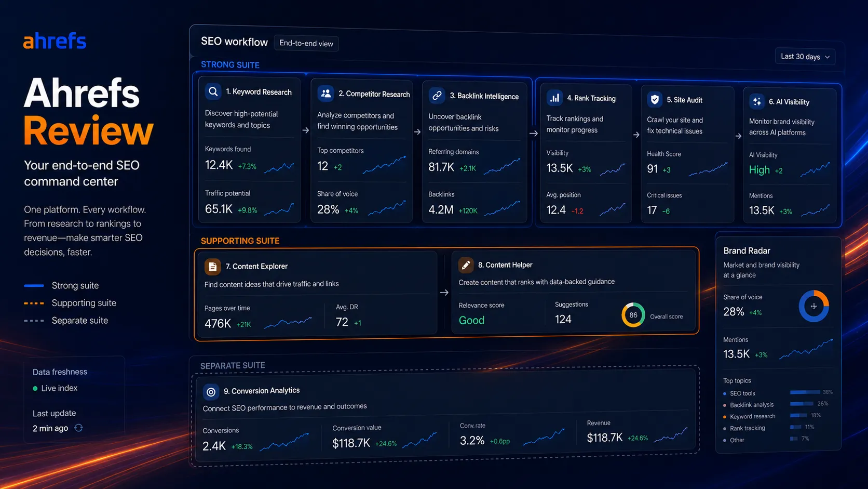This screenshot has width=868, height=489.
Task: Click the Avg. DR value 72
Action: [342, 322]
